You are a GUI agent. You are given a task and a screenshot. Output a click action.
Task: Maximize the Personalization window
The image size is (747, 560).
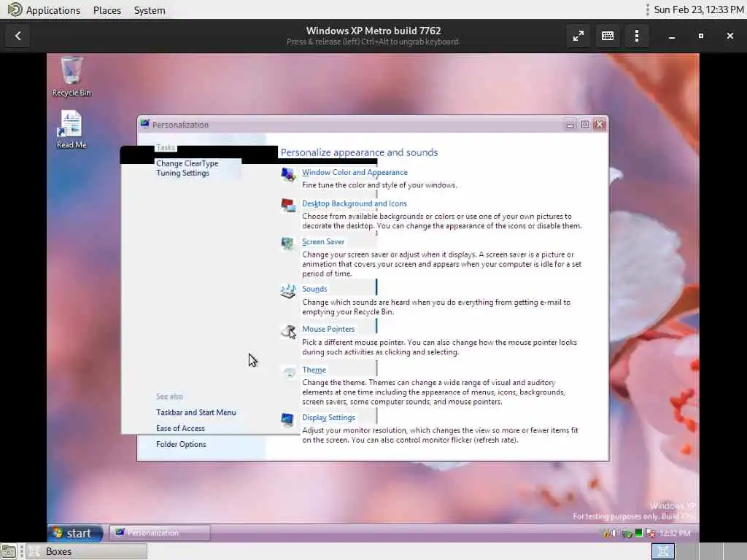coord(585,125)
